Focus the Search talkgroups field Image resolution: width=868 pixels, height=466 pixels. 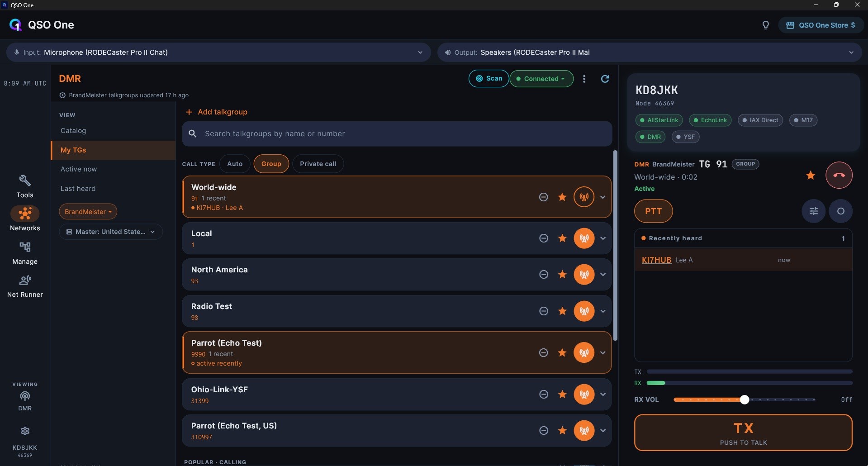(397, 134)
